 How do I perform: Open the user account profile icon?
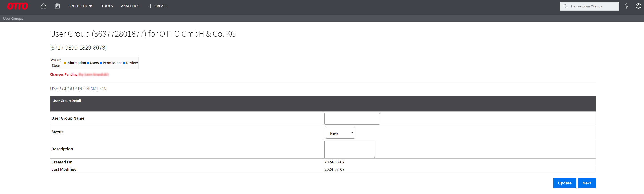tap(638, 6)
